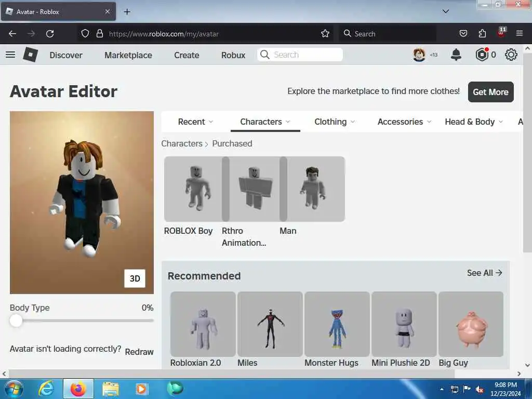Show hidden tray icons arrow
The height and width of the screenshot is (399, 532).
click(442, 390)
